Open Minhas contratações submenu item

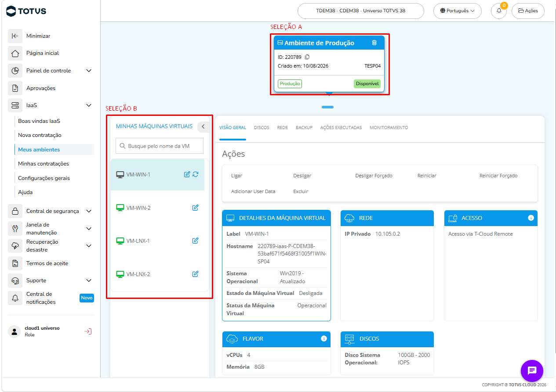[44, 164]
